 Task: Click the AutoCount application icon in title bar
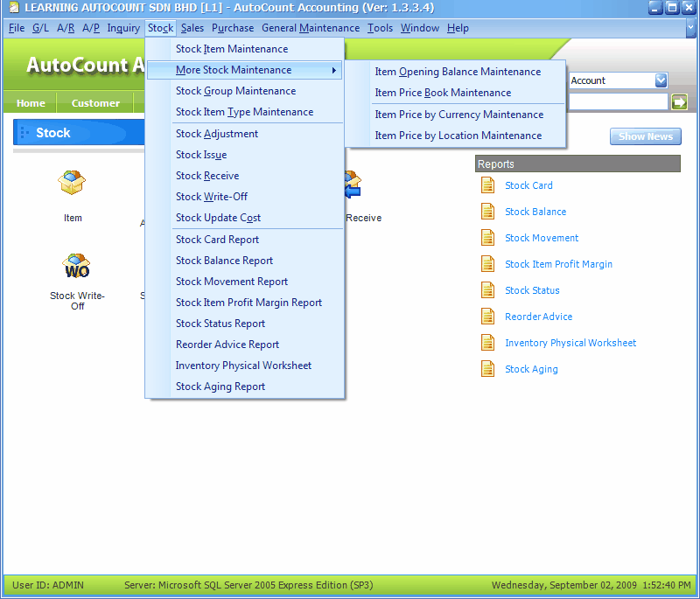tap(14, 8)
